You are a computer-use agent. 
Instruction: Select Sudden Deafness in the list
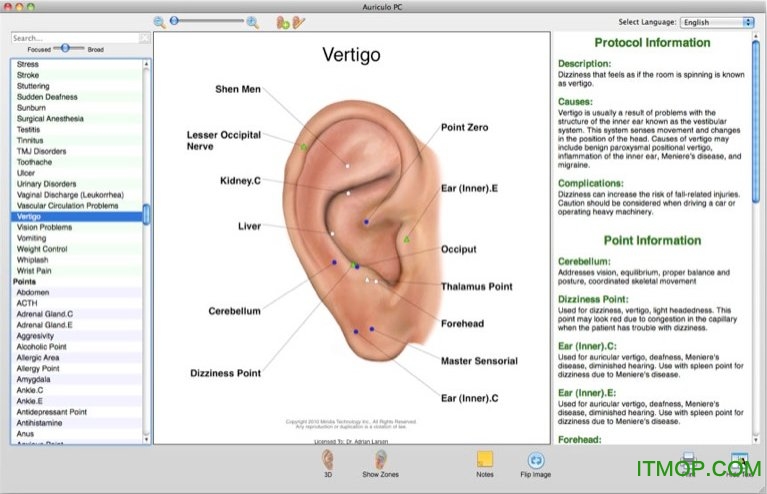[x=77, y=97]
